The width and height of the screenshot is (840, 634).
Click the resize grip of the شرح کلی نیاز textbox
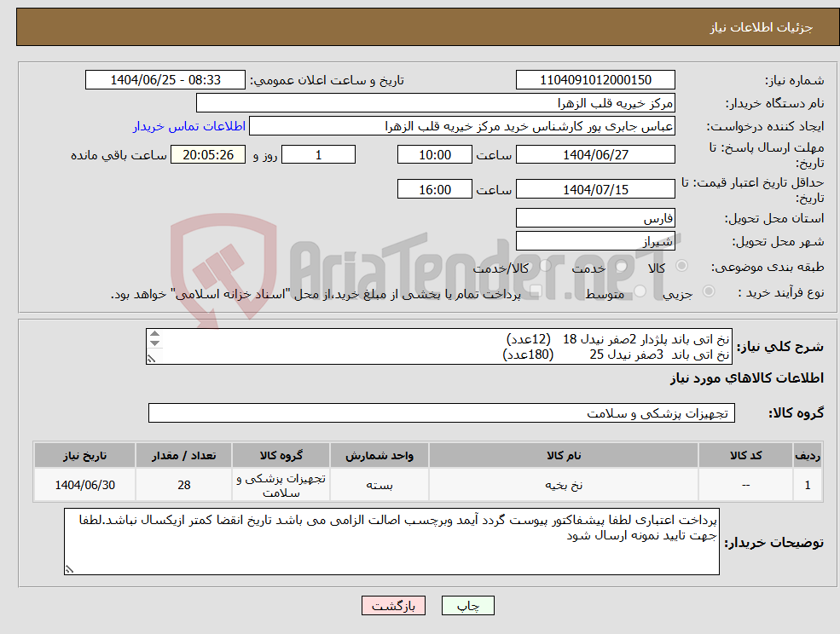[151, 358]
